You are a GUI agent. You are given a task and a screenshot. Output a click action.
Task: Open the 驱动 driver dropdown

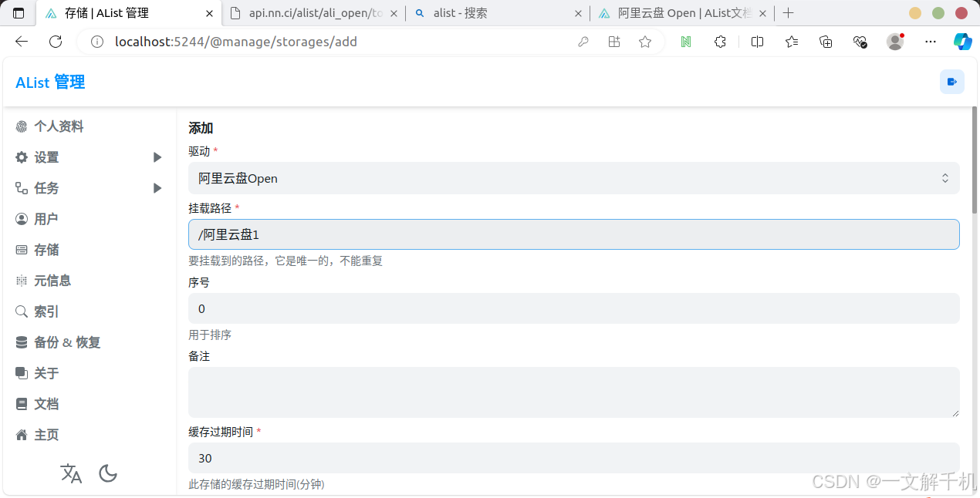click(573, 178)
